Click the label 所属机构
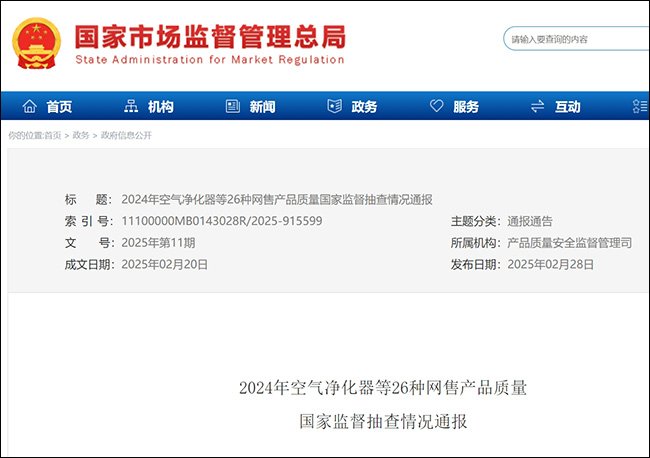This screenshot has height=458, width=650. click(x=476, y=242)
